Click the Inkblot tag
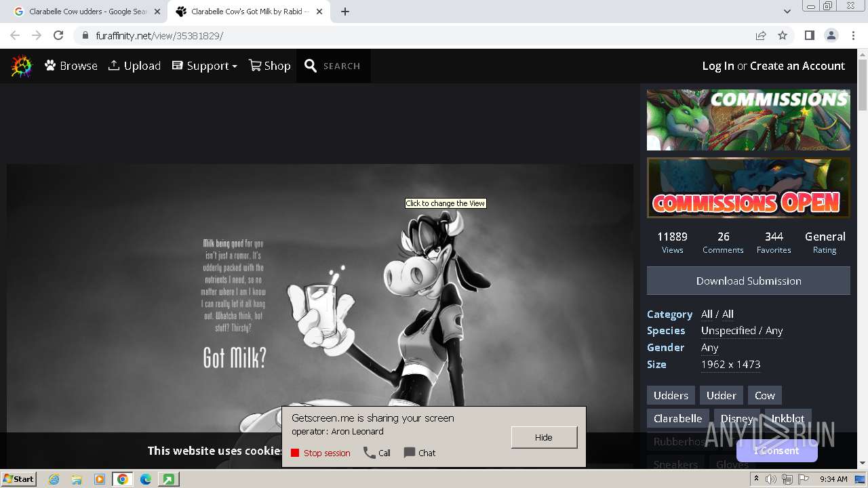This screenshot has height=488, width=868. pyautogui.click(x=788, y=418)
